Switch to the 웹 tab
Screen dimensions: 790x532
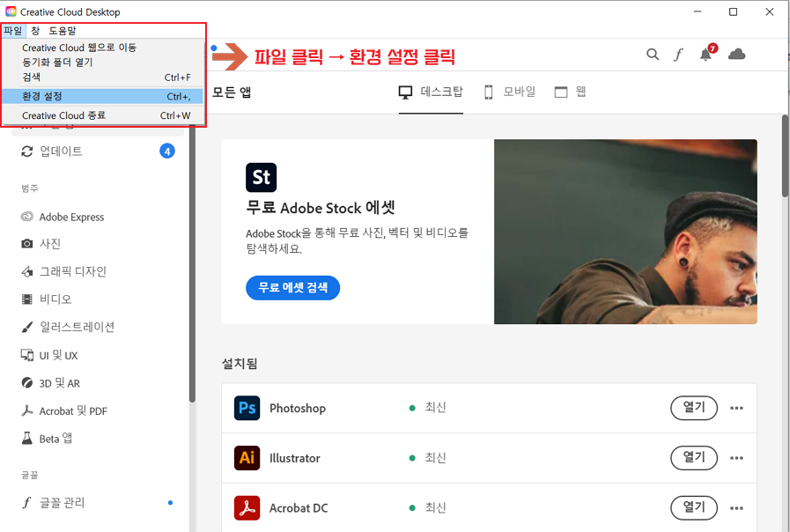point(570,92)
